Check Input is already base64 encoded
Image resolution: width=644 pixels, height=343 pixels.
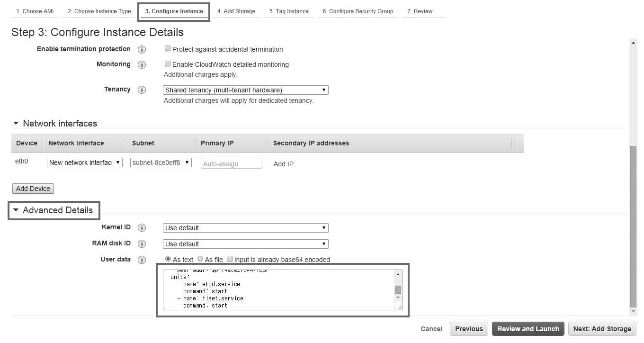(230, 259)
